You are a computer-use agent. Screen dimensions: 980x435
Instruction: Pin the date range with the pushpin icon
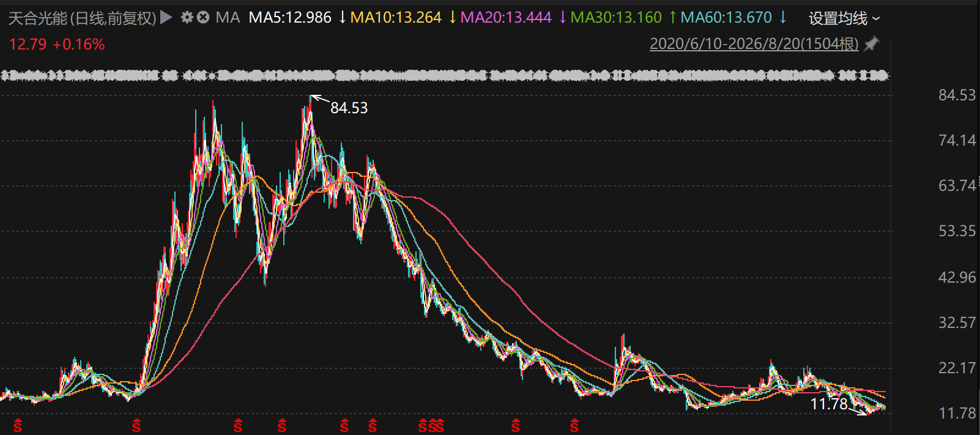872,44
